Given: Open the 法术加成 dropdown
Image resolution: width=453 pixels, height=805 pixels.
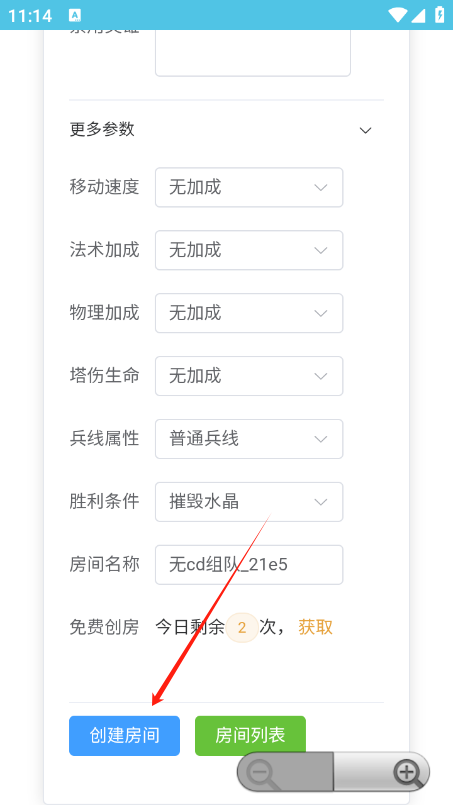Looking at the screenshot, I should (x=249, y=250).
